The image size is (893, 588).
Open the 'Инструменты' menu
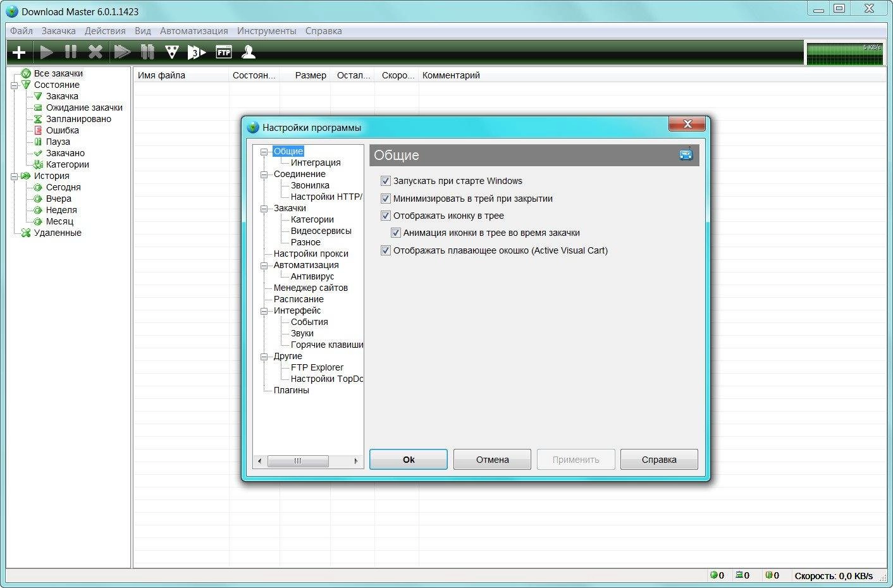coord(267,31)
